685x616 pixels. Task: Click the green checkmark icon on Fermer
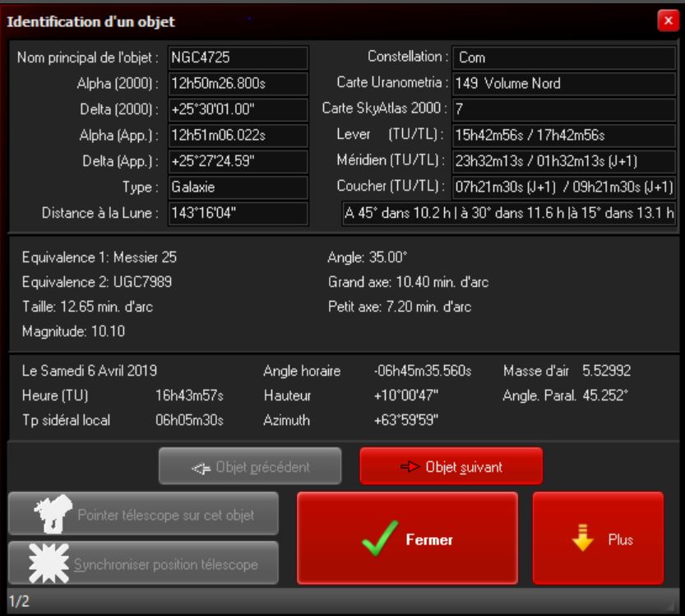pos(378,540)
